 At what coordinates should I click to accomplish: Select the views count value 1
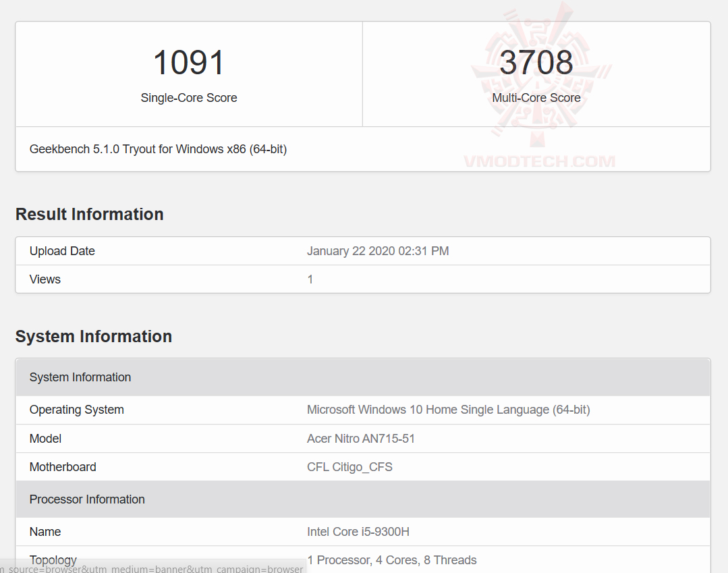pos(310,279)
